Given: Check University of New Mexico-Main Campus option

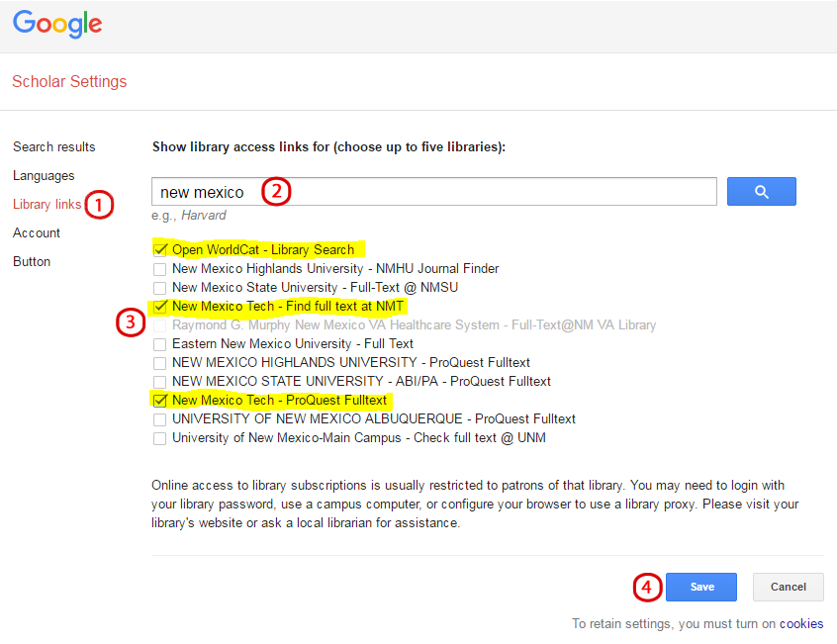Looking at the screenshot, I should pos(159,438).
